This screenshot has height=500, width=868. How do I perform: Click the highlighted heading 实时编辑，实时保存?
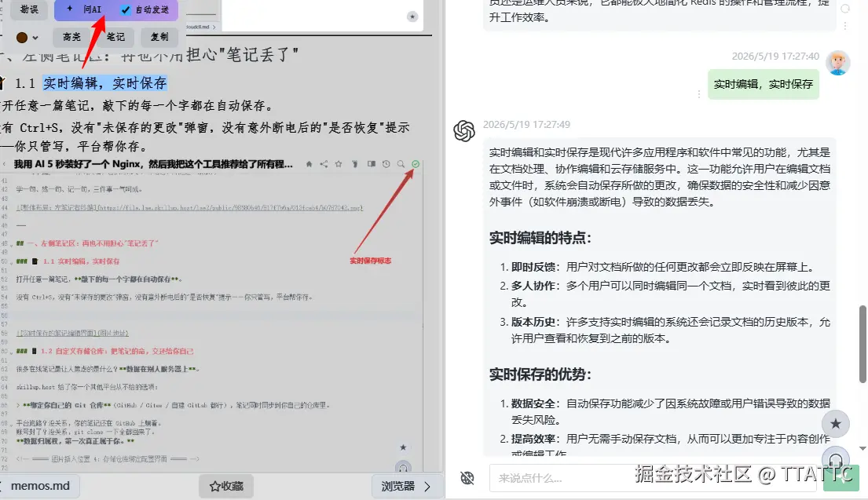[105, 83]
